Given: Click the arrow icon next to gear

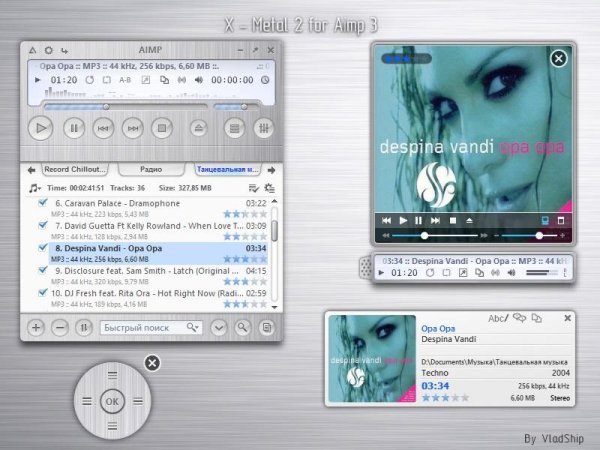Looking at the screenshot, I should [x=65, y=51].
